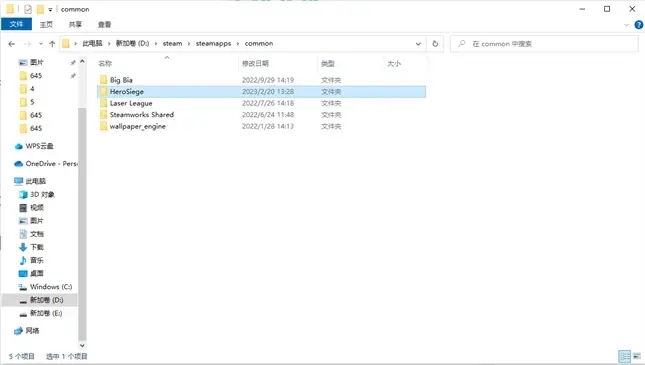
Task: Switch to details view in status bar
Action: coord(624,356)
